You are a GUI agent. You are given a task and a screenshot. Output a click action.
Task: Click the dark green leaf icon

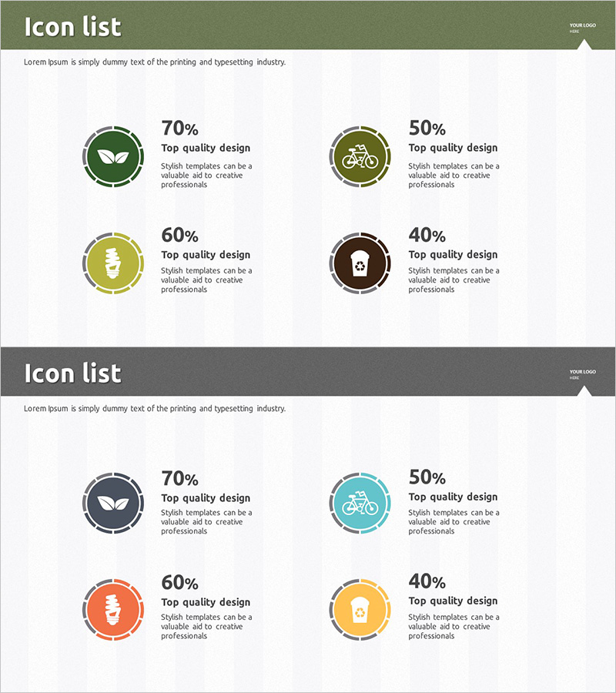tap(114, 156)
